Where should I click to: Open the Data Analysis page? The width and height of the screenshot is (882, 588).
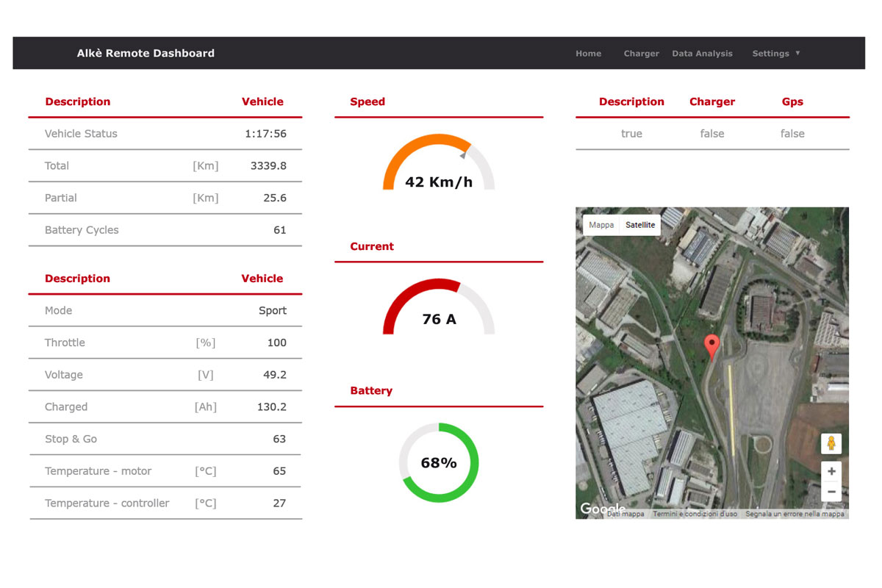(x=702, y=54)
